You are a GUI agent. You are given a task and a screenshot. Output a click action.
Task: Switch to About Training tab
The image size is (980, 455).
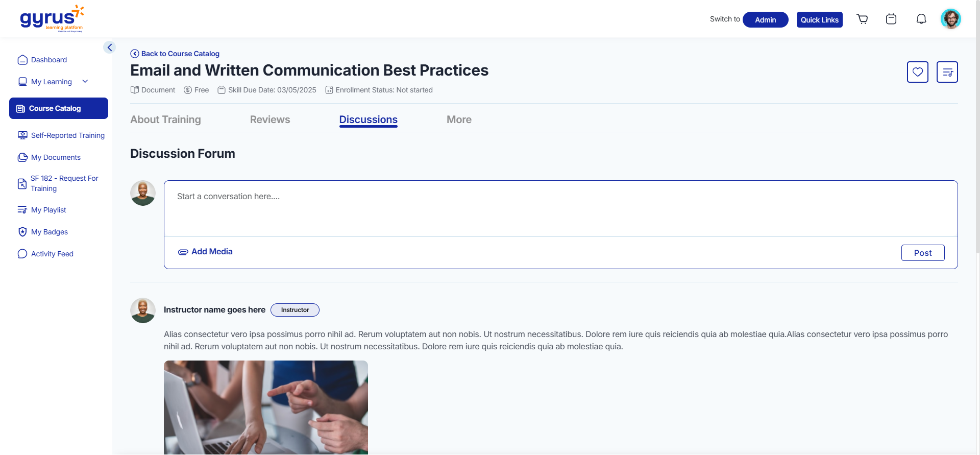pyautogui.click(x=165, y=119)
